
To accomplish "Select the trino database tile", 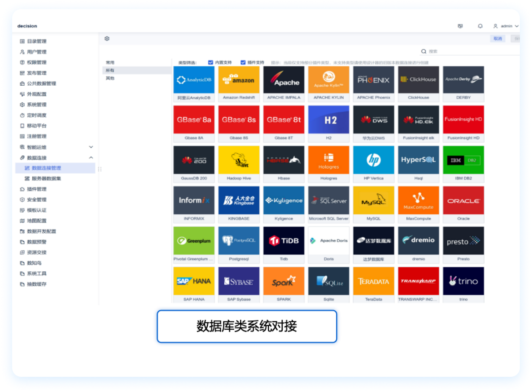I will tap(463, 285).
